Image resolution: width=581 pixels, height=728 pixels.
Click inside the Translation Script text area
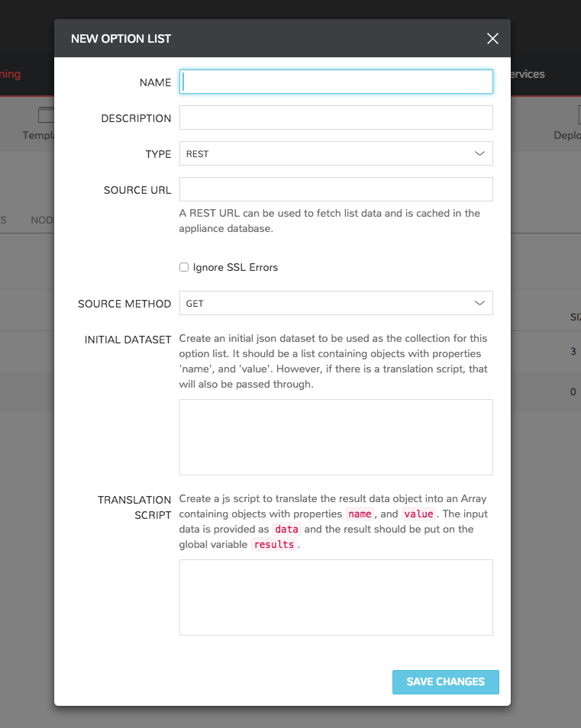(336, 598)
